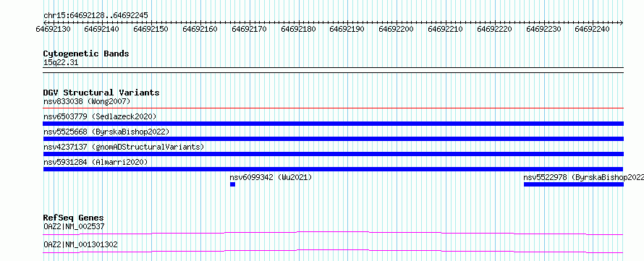The width and height of the screenshot is (644, 261).
Task: Click right arrow end of coordinate ruler
Action: point(622,22)
